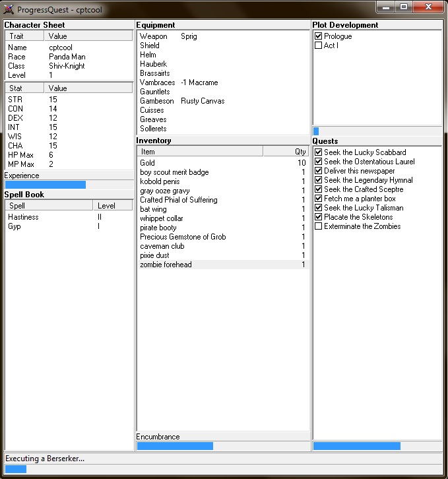
Task: Select caveman club inventory item
Action: [223, 246]
